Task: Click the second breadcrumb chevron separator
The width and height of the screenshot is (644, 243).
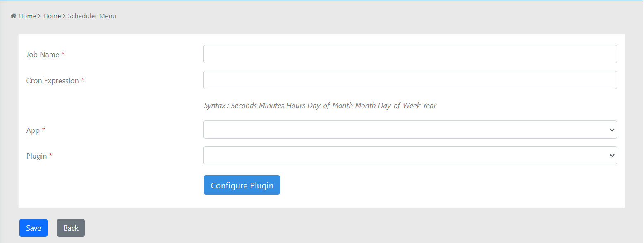Action: pyautogui.click(x=64, y=16)
